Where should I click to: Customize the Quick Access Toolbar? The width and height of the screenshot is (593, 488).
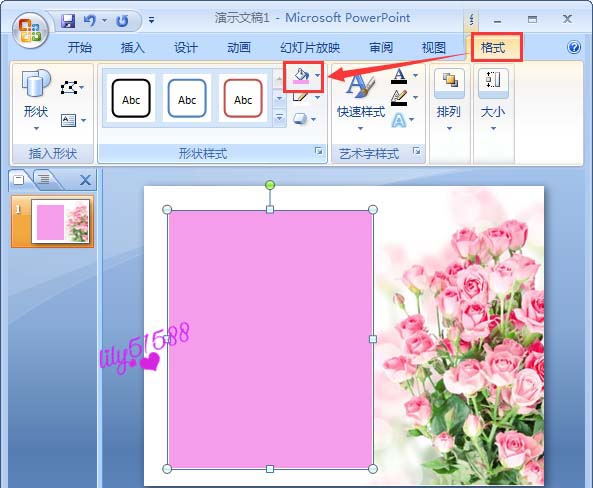[151, 20]
